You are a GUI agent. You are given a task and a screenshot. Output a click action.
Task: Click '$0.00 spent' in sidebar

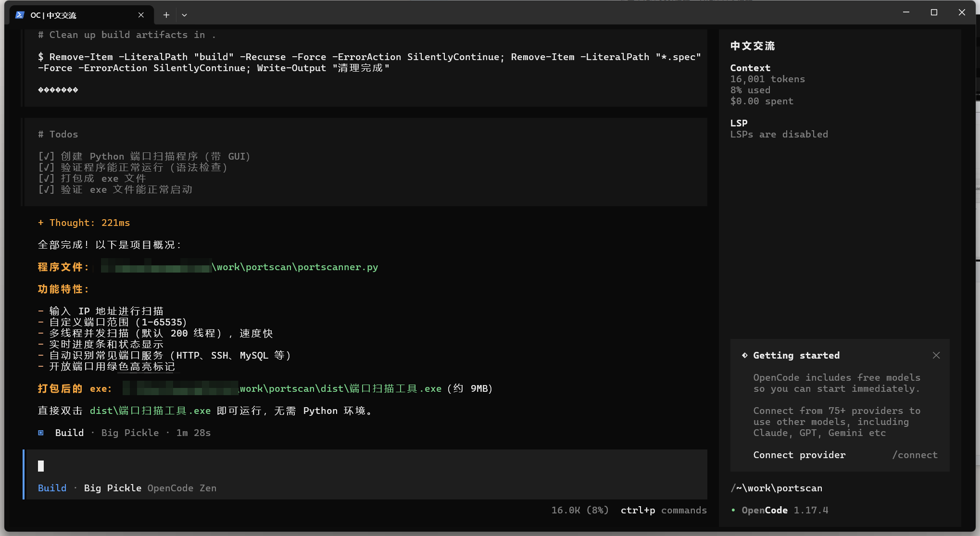point(762,101)
